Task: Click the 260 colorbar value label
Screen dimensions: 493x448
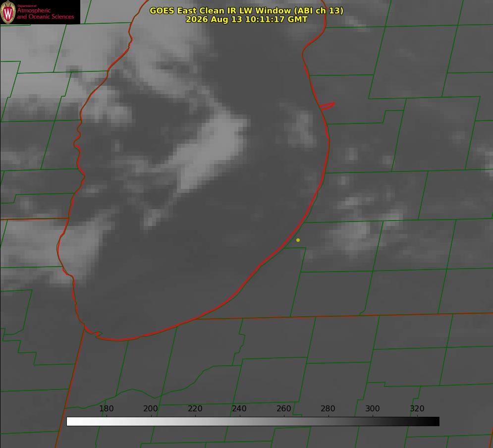Action: click(283, 408)
